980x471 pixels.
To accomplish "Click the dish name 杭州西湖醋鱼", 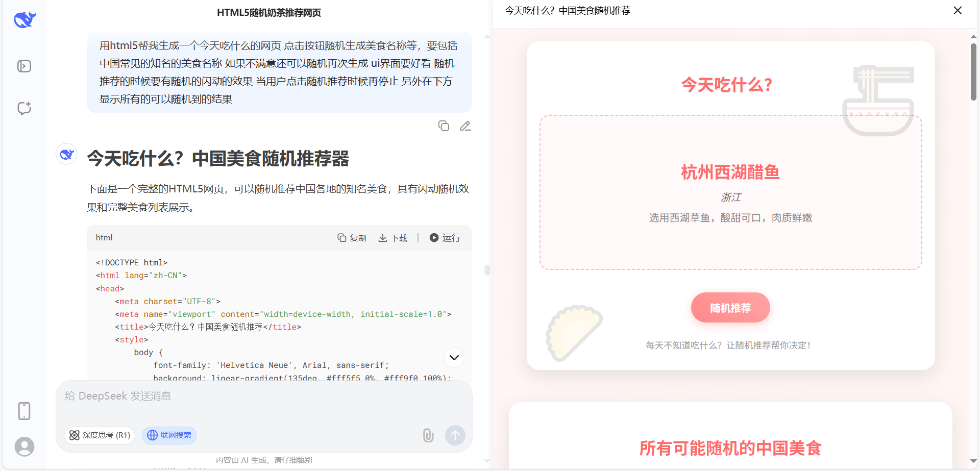I will click(x=730, y=172).
